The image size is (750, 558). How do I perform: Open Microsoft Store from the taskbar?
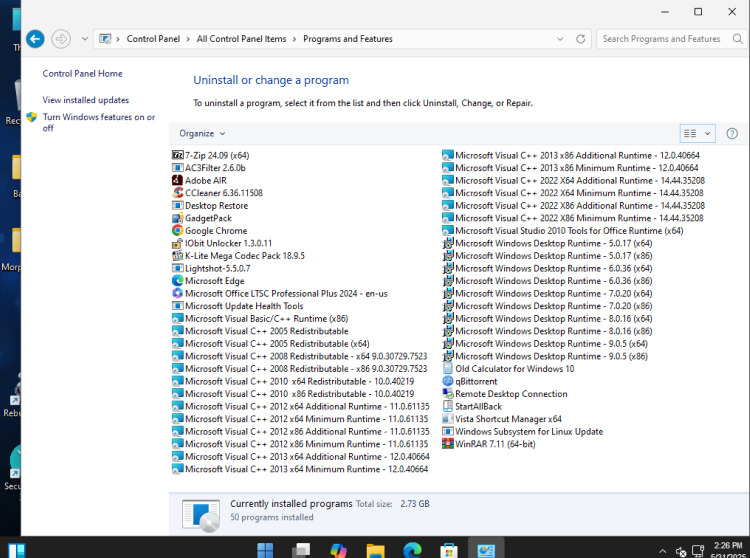pyautogui.click(x=449, y=550)
